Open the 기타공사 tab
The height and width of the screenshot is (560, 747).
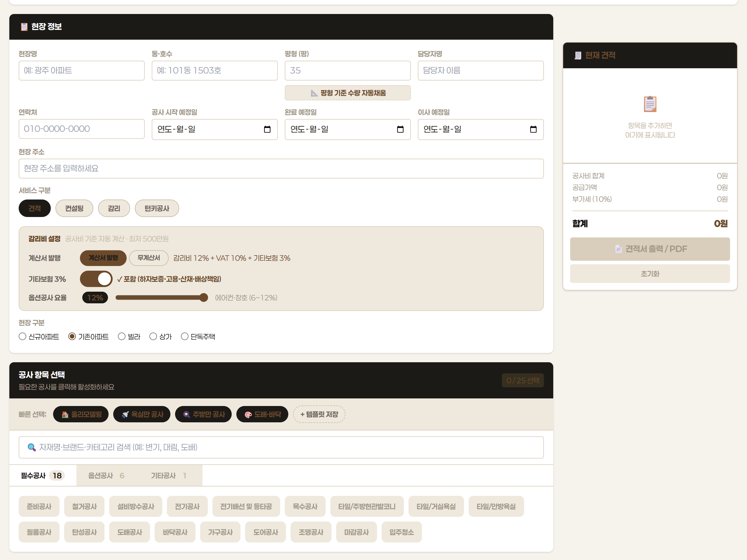click(168, 476)
